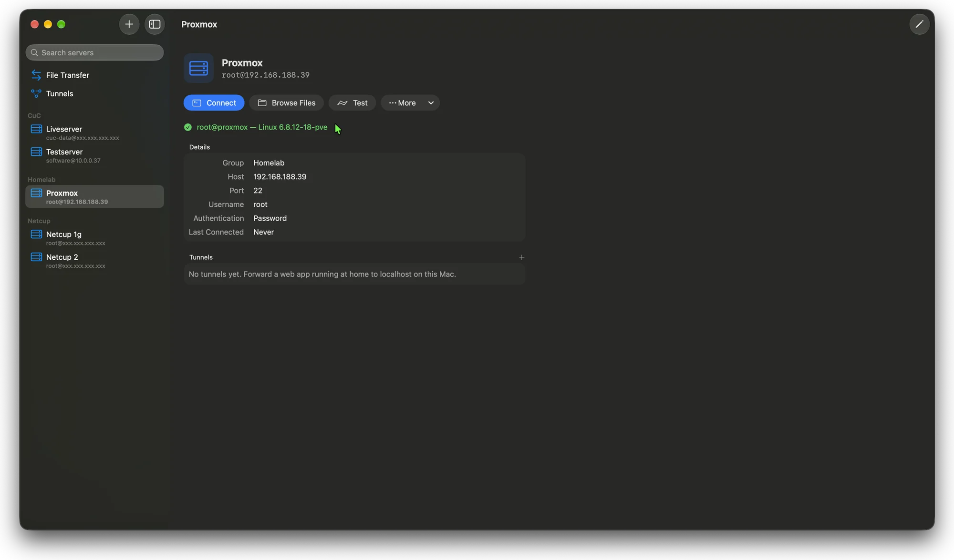
Task: Select Liveserver in server list
Action: pos(94,133)
